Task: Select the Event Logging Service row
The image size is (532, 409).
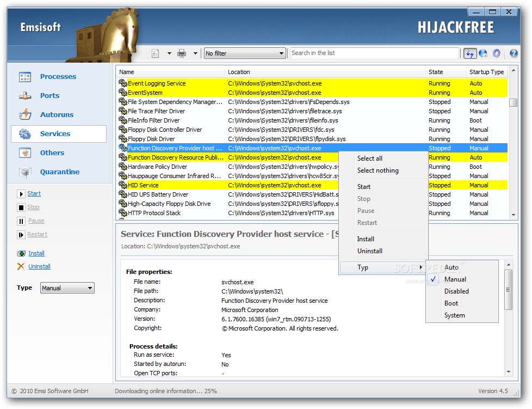Action: (312, 83)
